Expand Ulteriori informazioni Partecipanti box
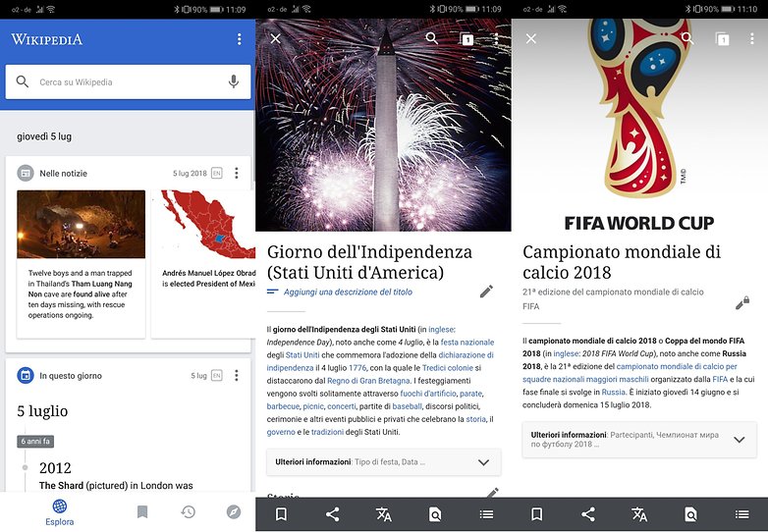Image resolution: width=768 pixels, height=532 pixels. 639,440
